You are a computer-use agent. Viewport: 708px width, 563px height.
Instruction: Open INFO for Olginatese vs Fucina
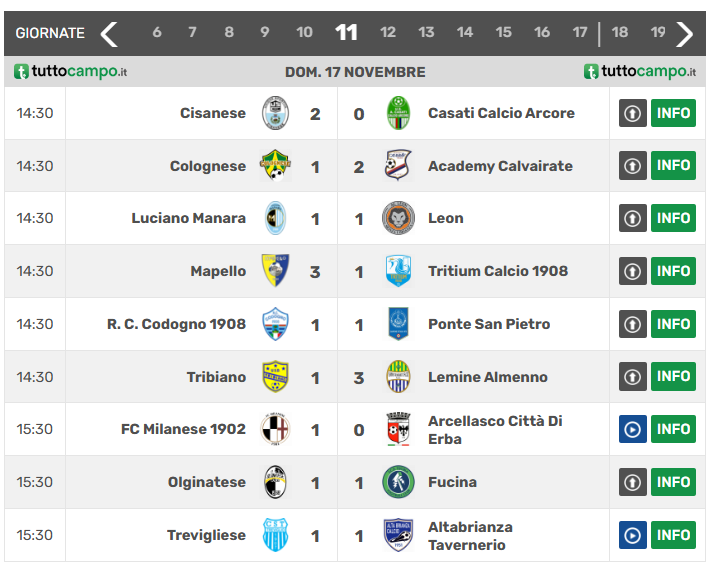click(x=673, y=482)
